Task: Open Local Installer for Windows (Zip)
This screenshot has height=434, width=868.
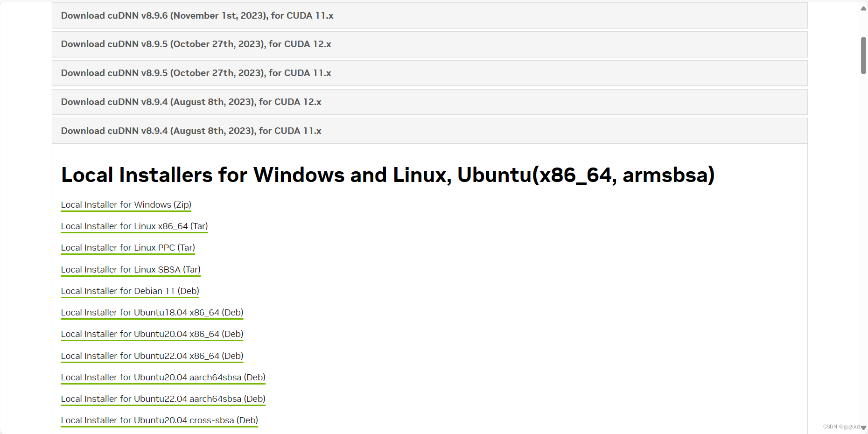Action: click(126, 204)
